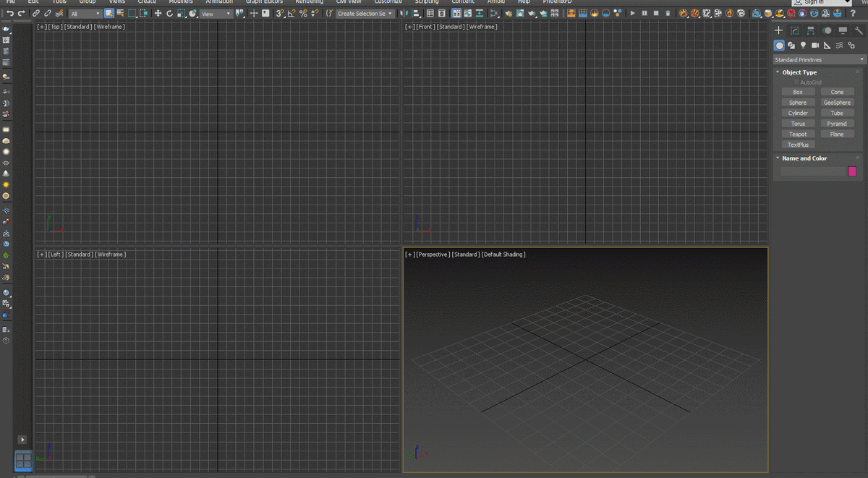The image size is (868, 478).
Task: Open the pink object color swatch
Action: [x=852, y=171]
